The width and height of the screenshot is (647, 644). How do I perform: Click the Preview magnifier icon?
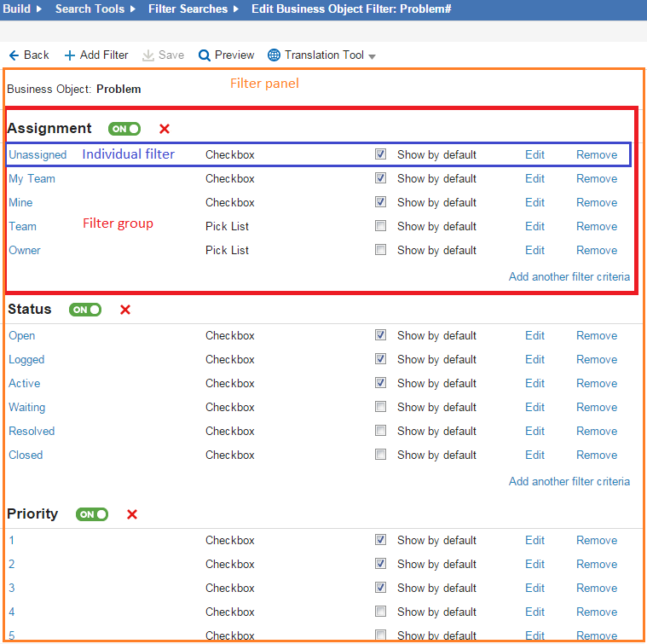pyautogui.click(x=205, y=55)
